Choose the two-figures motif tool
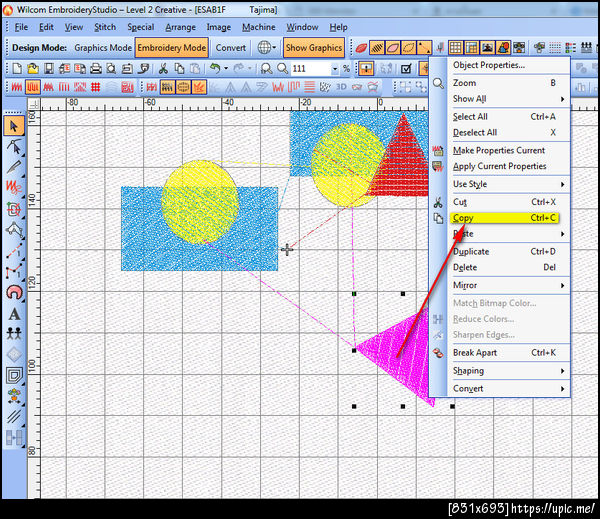 14,334
